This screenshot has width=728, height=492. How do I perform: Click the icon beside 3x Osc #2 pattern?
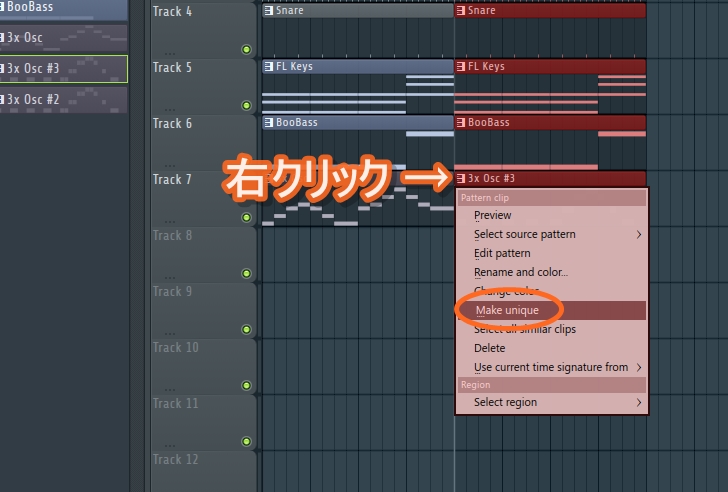click(2, 99)
